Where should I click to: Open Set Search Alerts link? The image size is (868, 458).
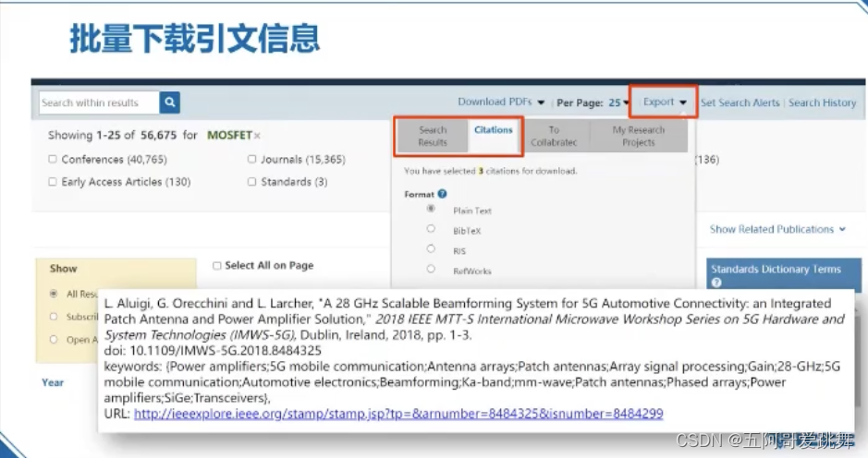[x=740, y=102]
